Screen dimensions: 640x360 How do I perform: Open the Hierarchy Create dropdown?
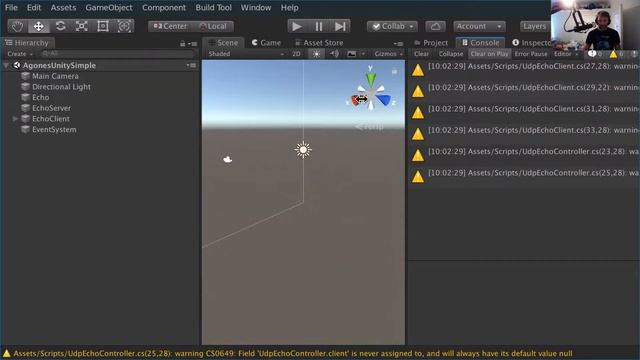tap(19, 54)
